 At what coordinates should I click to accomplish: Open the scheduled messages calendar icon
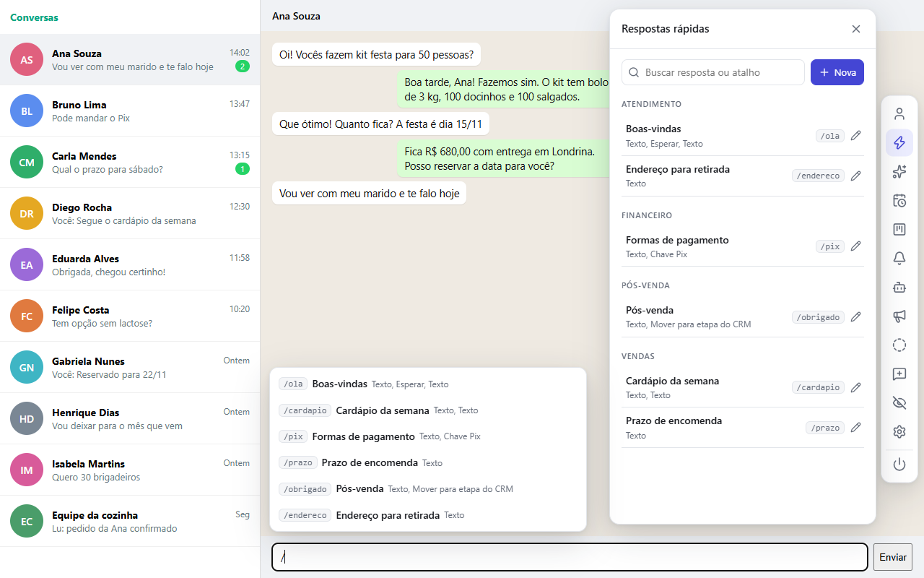click(x=899, y=200)
